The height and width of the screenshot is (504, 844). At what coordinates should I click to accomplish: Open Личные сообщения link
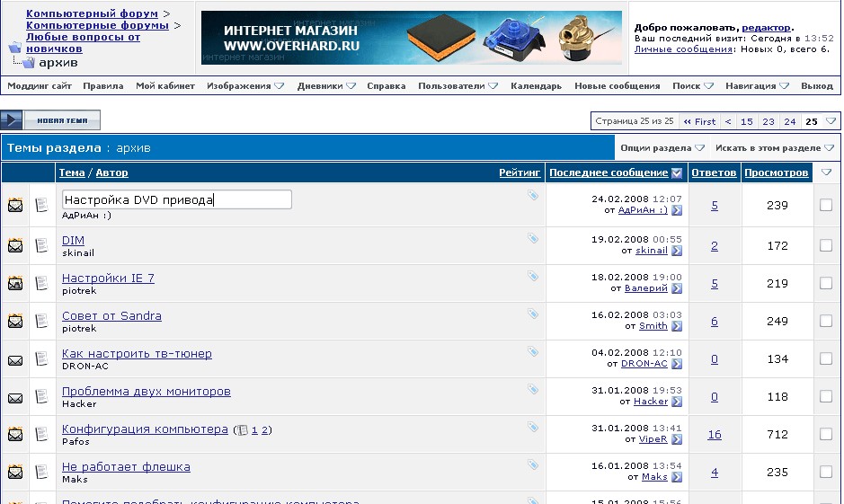pyautogui.click(x=683, y=49)
